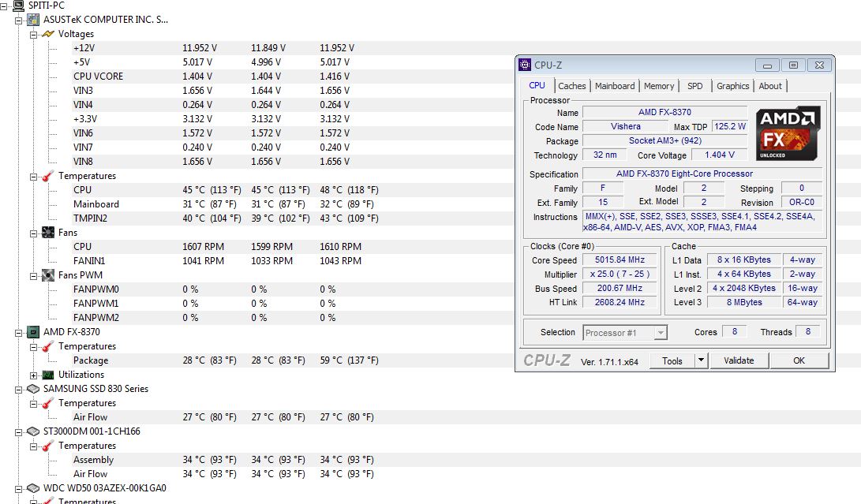861x504 pixels.
Task: Click the 59 °C Package max value
Action: [349, 360]
